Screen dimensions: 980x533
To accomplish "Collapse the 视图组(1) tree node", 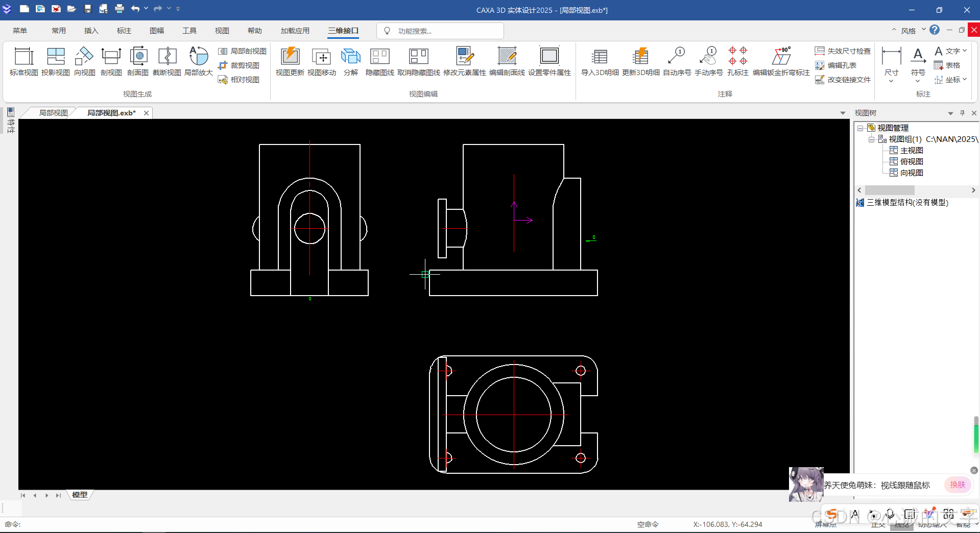I will pyautogui.click(x=872, y=139).
